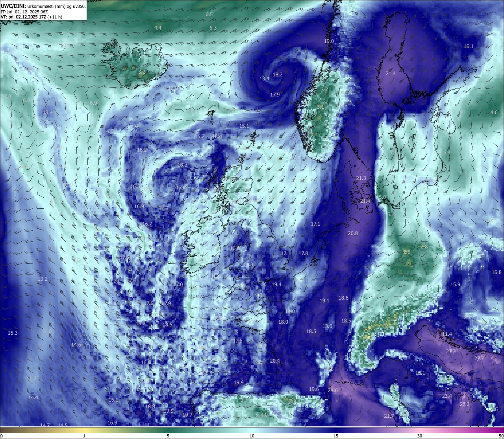Click the map value '4.0' over Spain
504x439 pixels.
click(x=264, y=415)
